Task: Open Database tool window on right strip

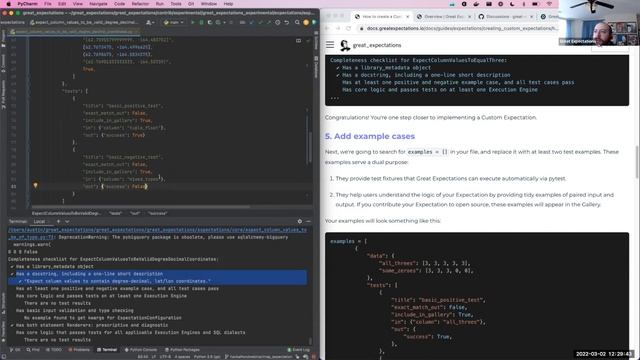Action: point(316,67)
